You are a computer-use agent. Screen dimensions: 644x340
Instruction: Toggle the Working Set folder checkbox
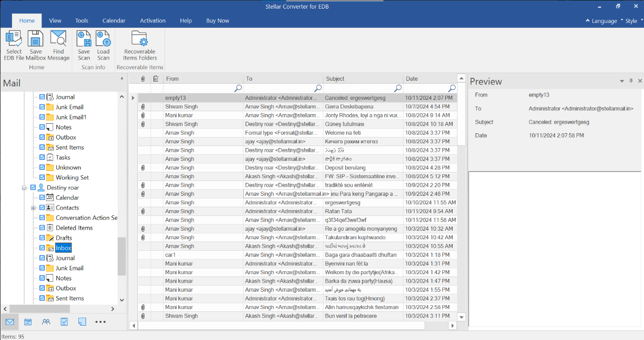tap(42, 178)
